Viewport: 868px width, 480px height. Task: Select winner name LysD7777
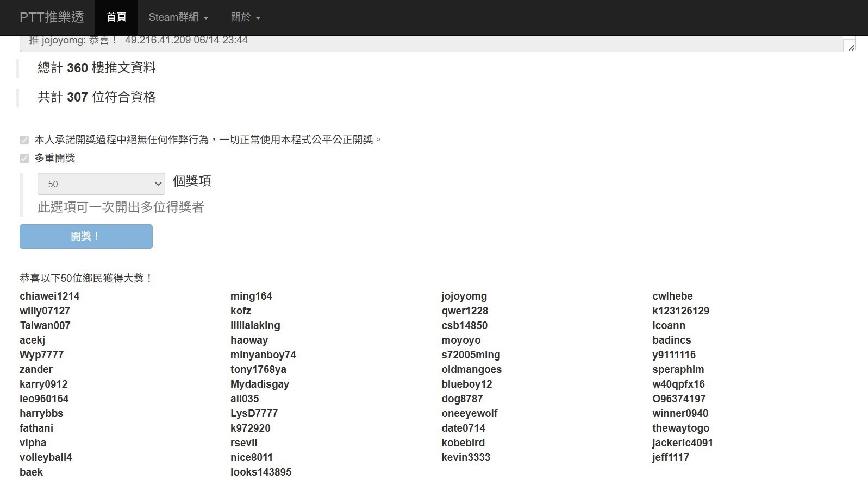[254, 414]
